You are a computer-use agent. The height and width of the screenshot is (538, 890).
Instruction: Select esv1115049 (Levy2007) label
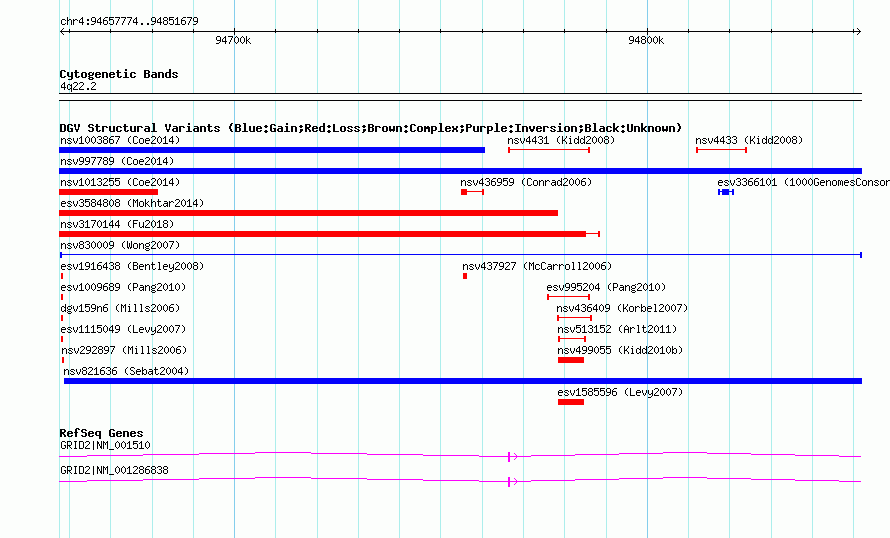coord(123,329)
